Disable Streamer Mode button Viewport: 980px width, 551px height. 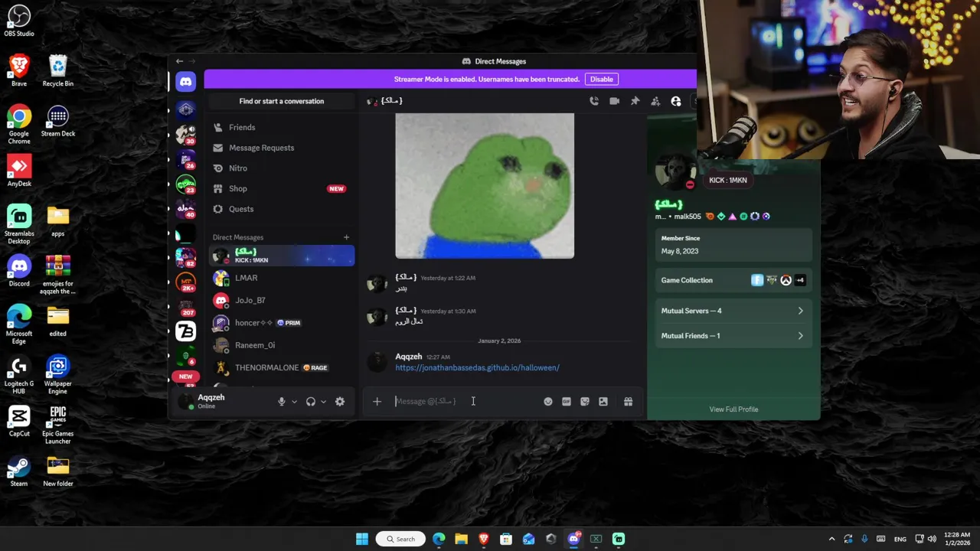(602, 79)
